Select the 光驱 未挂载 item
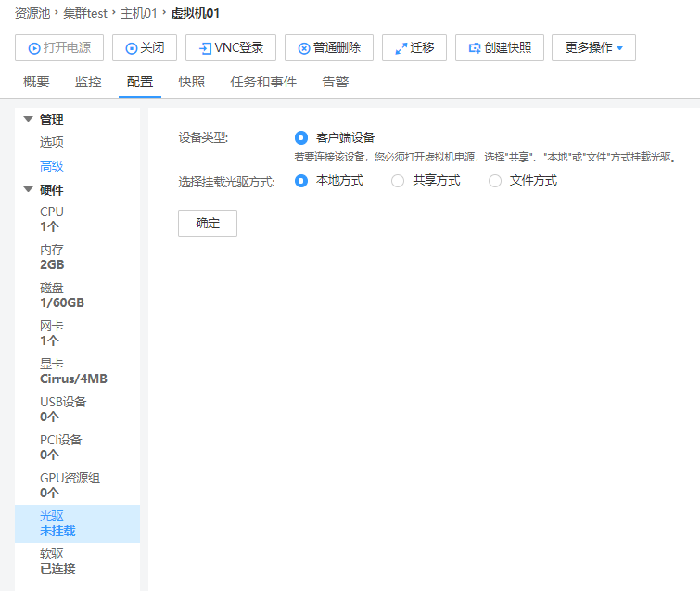This screenshot has width=700, height=591. pos(77,523)
